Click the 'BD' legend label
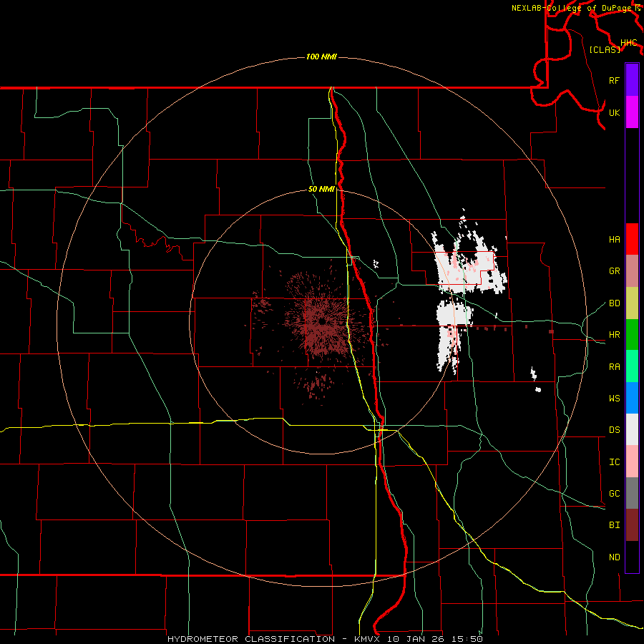The height and width of the screenshot is (644, 644). tap(614, 303)
